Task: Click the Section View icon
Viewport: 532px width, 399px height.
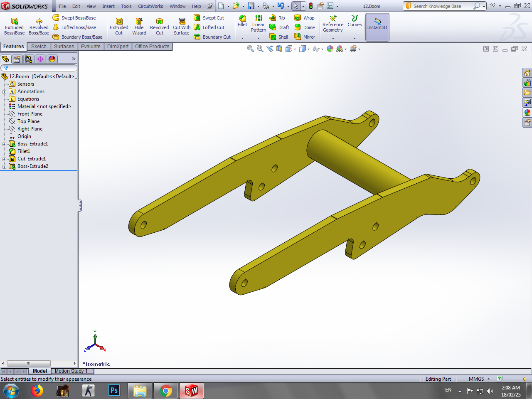Action: pos(279,49)
